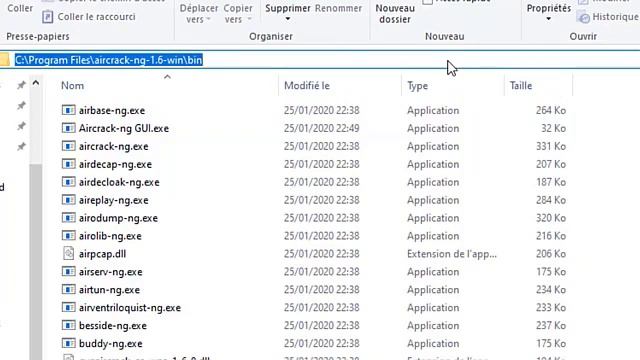Click Historique in the ribbon

(x=615, y=17)
